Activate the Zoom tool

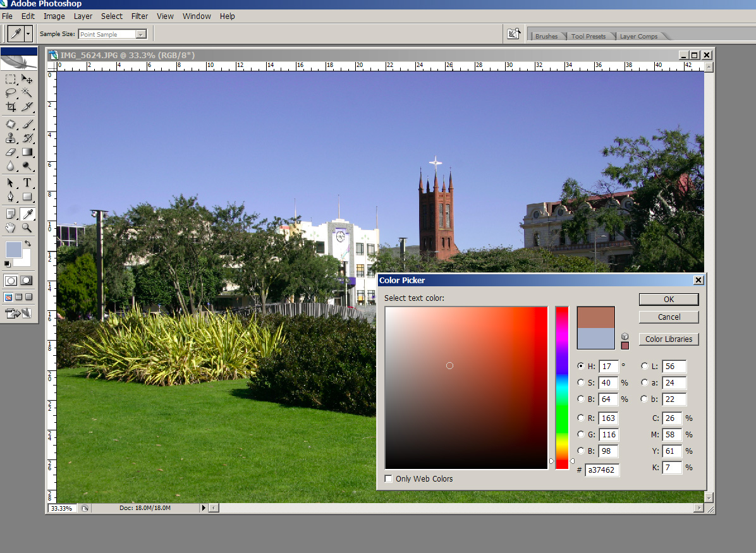[27, 228]
